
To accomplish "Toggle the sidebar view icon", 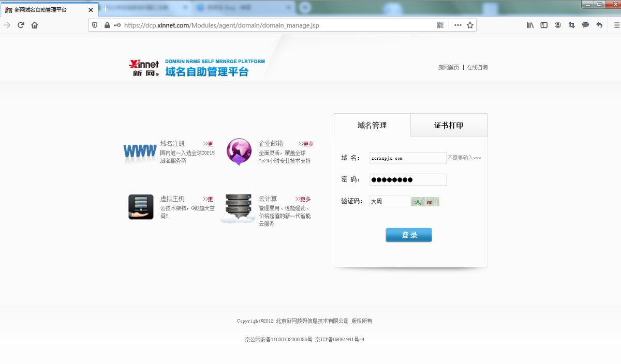I will point(544,25).
